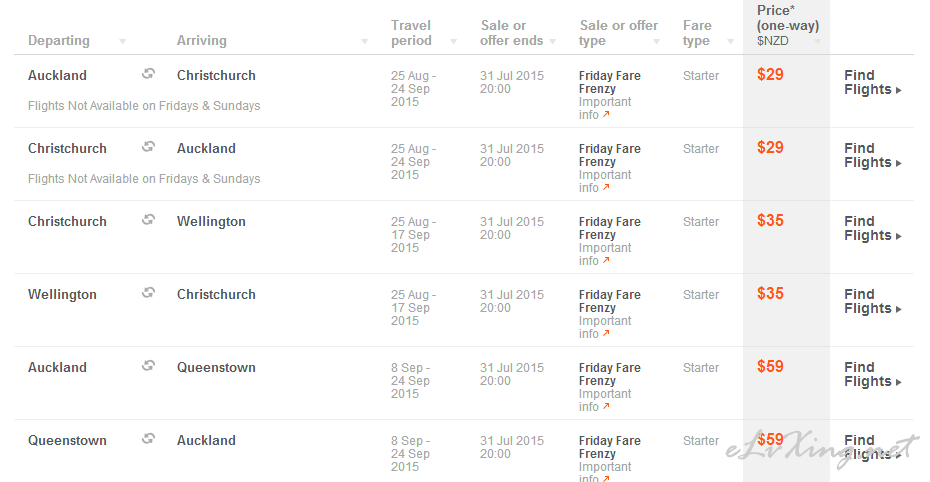Swap route icon for Auckland to Christchurch
Screen dimensions: 930x482
148,74
